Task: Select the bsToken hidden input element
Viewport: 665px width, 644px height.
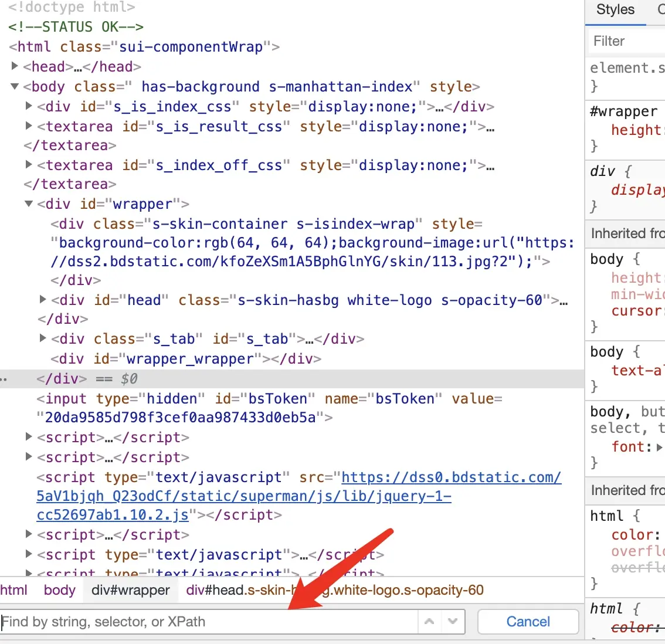Action: coord(269,408)
